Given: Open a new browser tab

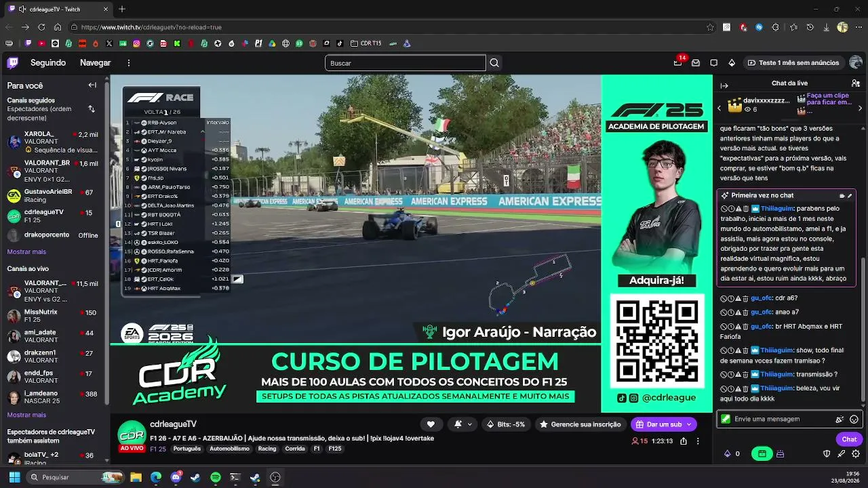Looking at the screenshot, I should click(122, 9).
